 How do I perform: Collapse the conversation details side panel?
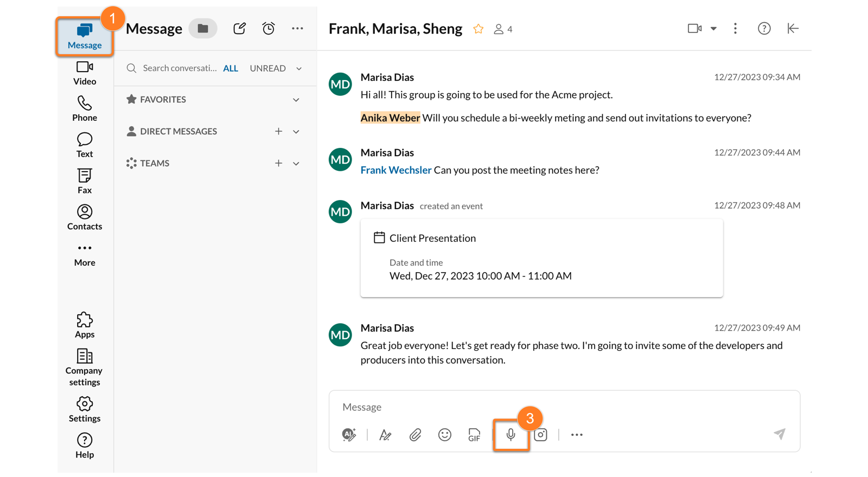coord(793,29)
